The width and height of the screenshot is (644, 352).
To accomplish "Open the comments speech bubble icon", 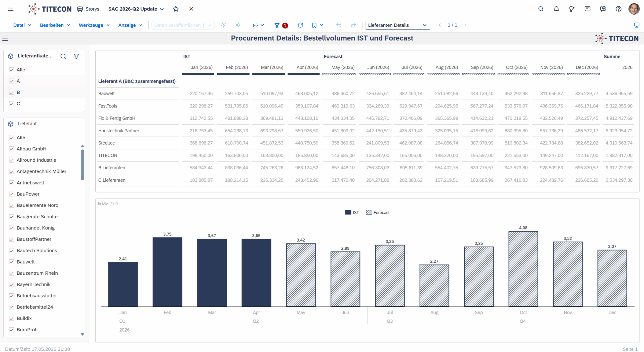I will 587,9.
